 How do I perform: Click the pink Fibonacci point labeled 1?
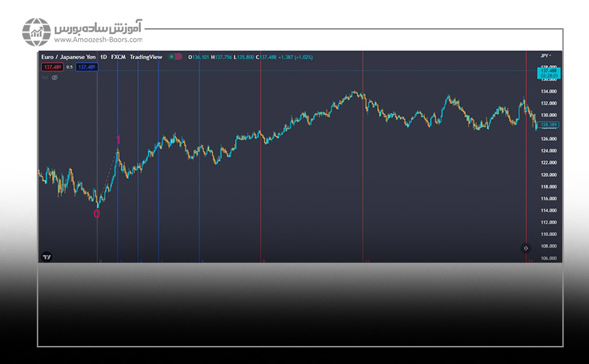coord(119,140)
